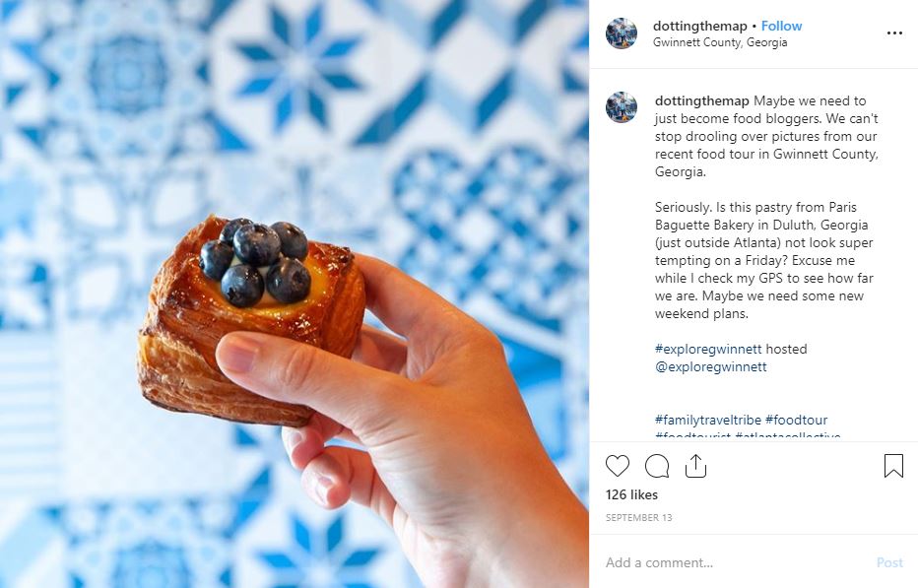Open the #exploregwinnett hashtag
Image resolution: width=918 pixels, height=588 pixels.
click(708, 349)
